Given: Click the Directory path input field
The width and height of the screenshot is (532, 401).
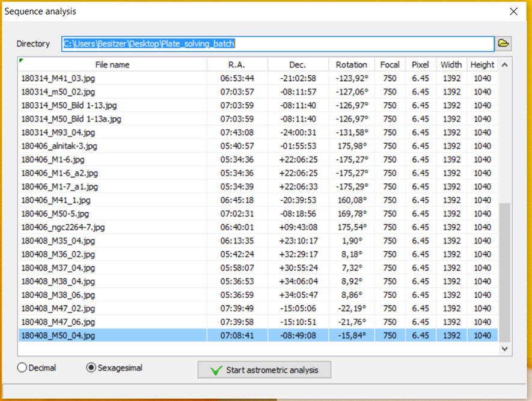Looking at the screenshot, I should tap(278, 44).
